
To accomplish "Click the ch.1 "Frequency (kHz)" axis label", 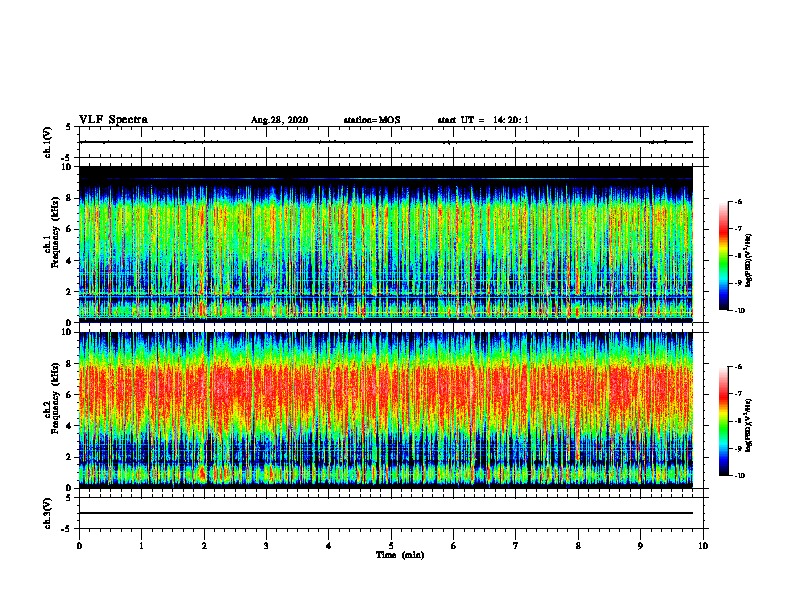I will pyautogui.click(x=55, y=232).
